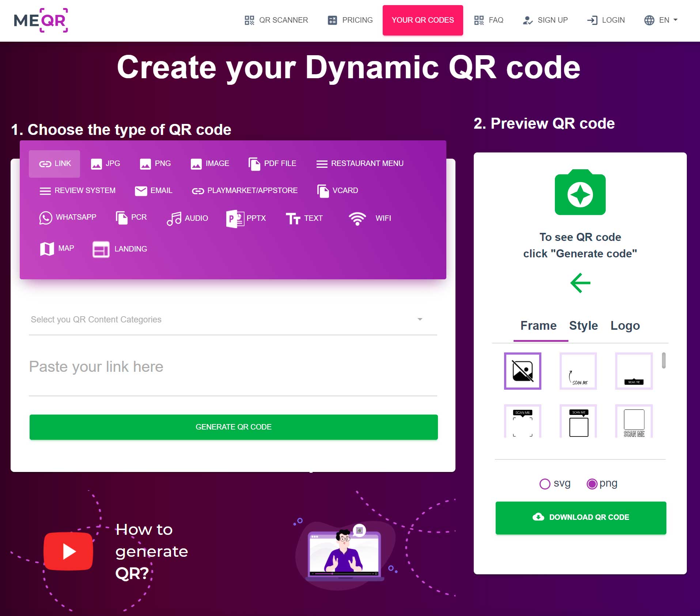Image resolution: width=700 pixels, height=616 pixels.
Task: Open the EN language dropdown
Action: click(x=661, y=20)
